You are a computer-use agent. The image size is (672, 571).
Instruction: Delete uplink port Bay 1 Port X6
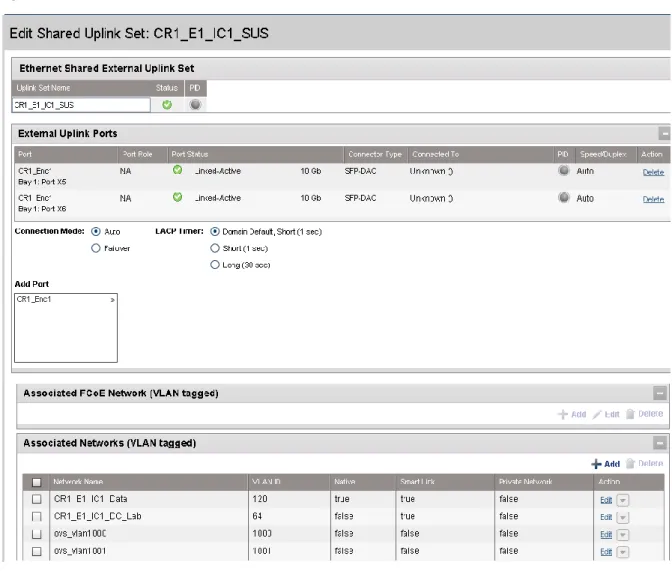click(x=653, y=199)
